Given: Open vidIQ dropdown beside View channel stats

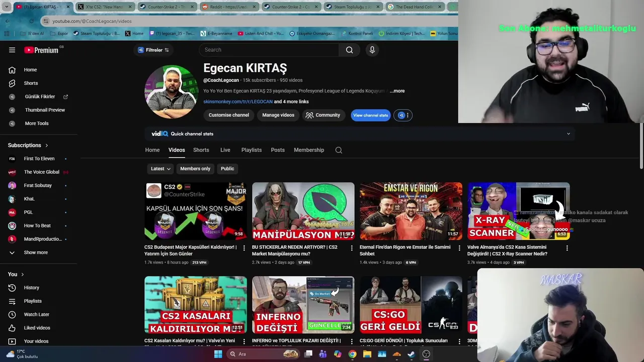Looking at the screenshot, I should [403, 116].
